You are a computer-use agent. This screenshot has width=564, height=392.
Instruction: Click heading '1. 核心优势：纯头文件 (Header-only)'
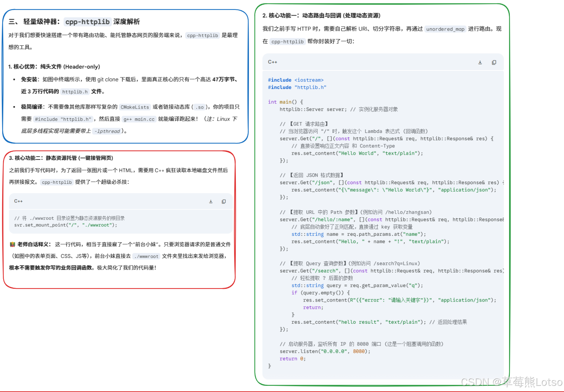[x=54, y=67]
